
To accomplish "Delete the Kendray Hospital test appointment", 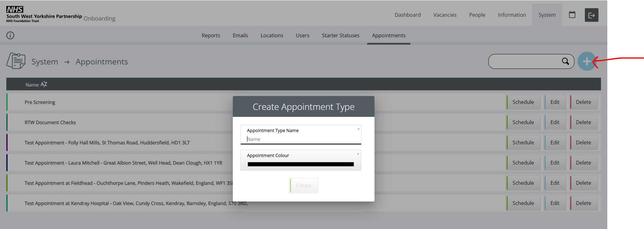I will (x=583, y=203).
